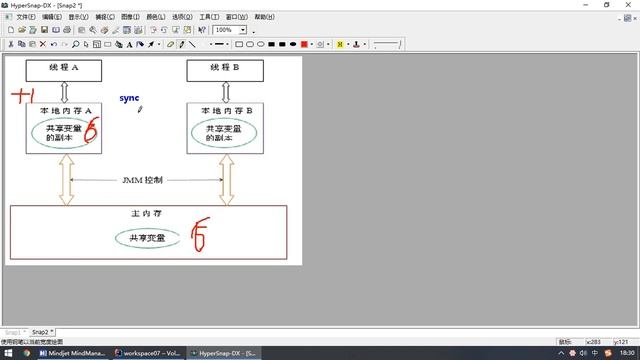Select the filled Rectangle tool

(x=271, y=44)
